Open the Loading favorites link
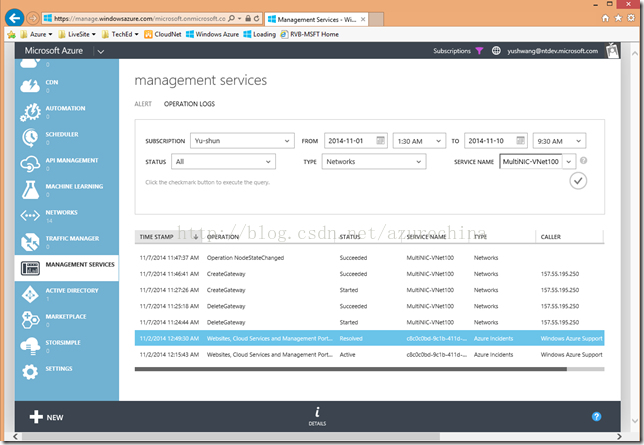 tap(260, 34)
